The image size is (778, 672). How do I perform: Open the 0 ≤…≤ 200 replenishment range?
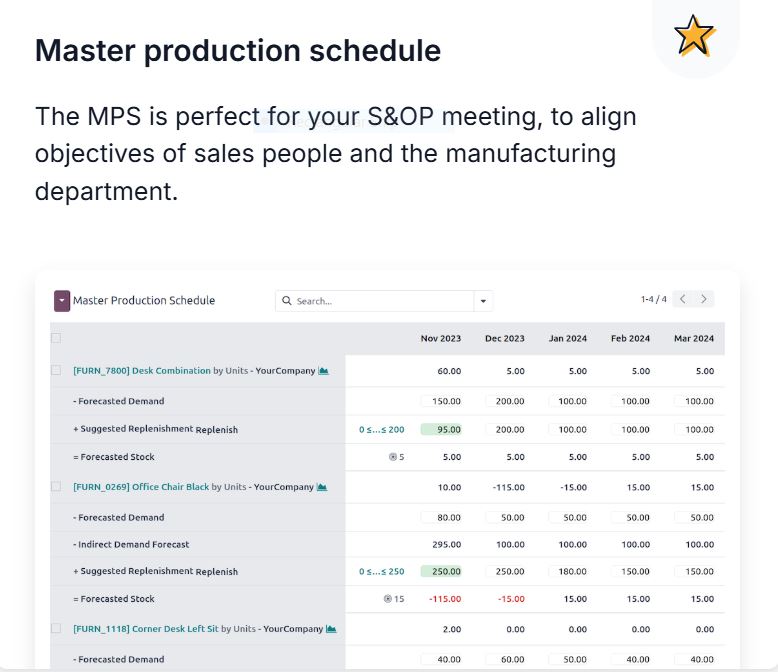click(381, 429)
